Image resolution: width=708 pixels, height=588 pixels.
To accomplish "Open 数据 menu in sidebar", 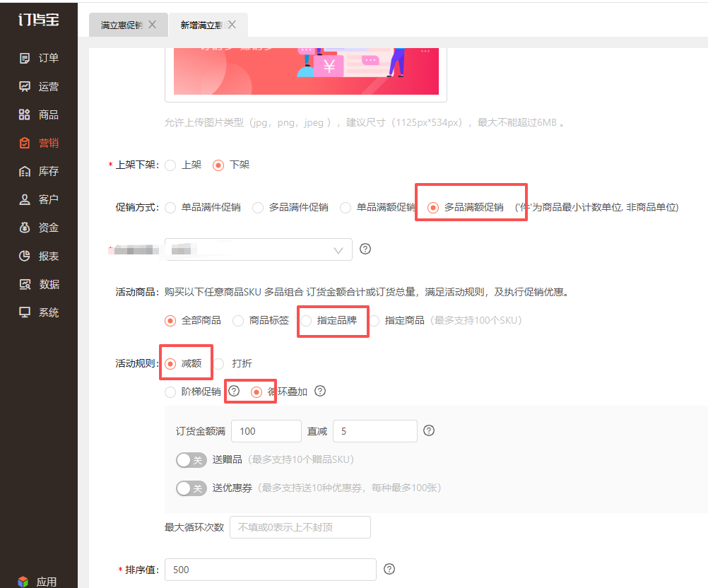I will tap(39, 284).
